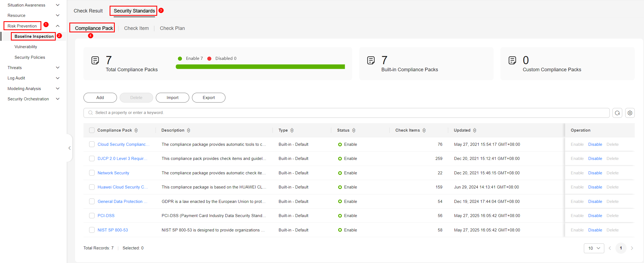Expand Security Orchestration menu chevron
Viewport: 644px width, 263px height.
click(x=58, y=99)
